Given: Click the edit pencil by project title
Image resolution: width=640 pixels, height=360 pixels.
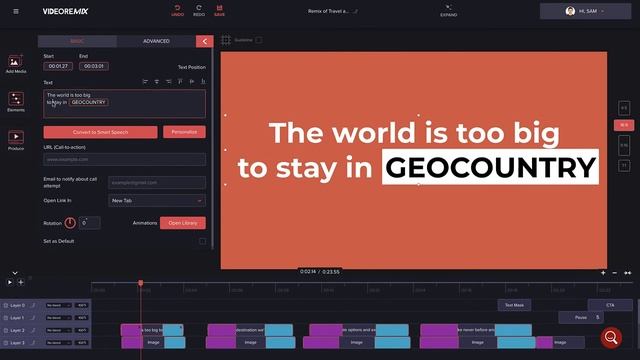Looking at the screenshot, I should click(356, 11).
